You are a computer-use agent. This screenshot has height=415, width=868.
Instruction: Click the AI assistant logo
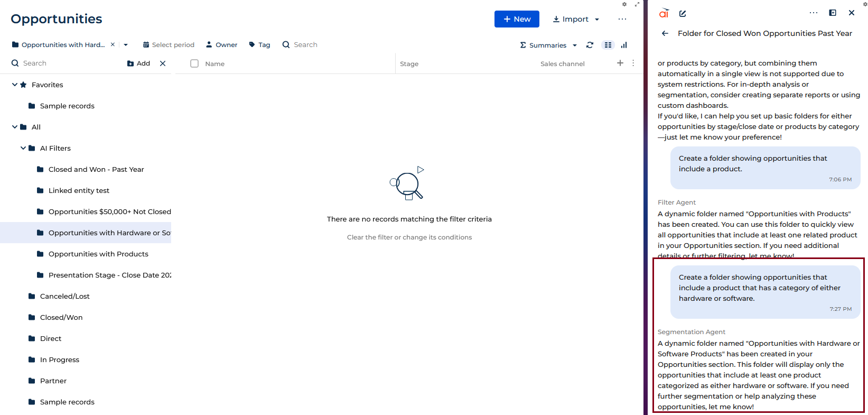664,13
